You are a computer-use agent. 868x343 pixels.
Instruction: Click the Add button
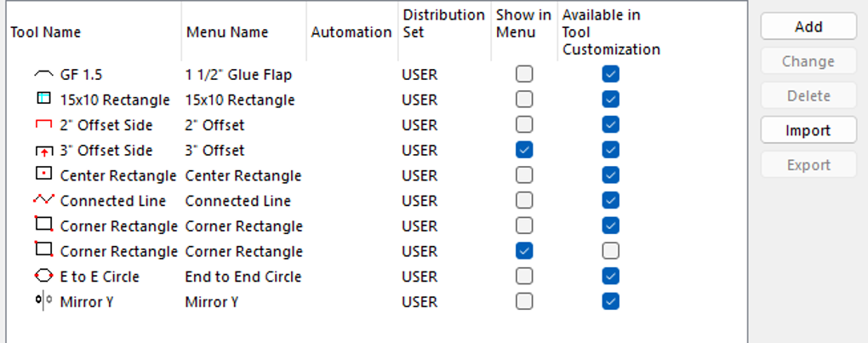tap(808, 26)
